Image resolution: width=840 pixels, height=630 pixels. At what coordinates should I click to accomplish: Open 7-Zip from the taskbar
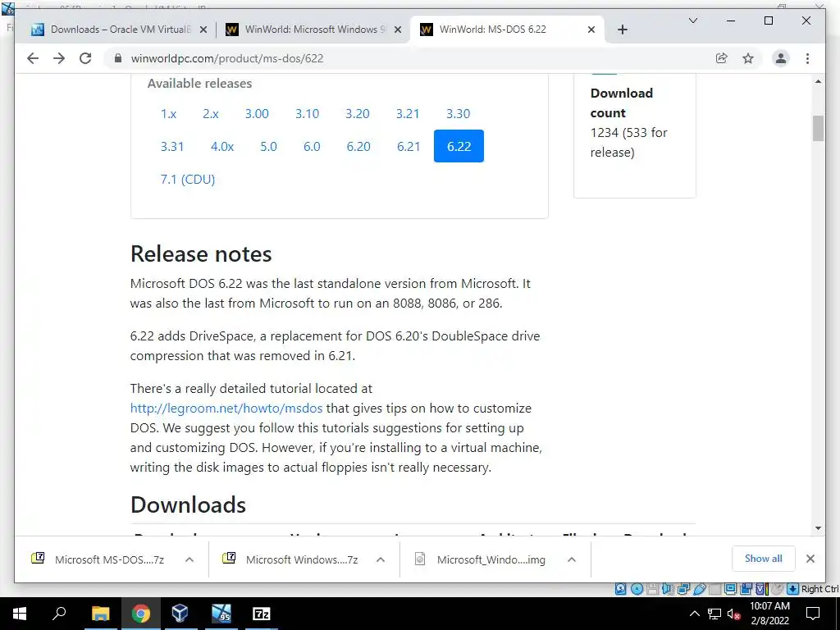click(x=261, y=614)
